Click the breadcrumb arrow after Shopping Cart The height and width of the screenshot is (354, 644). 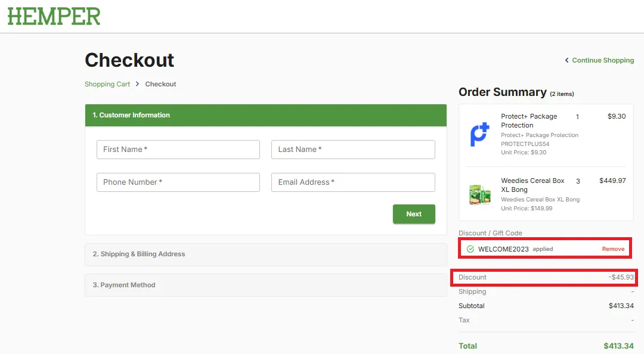pyautogui.click(x=137, y=84)
